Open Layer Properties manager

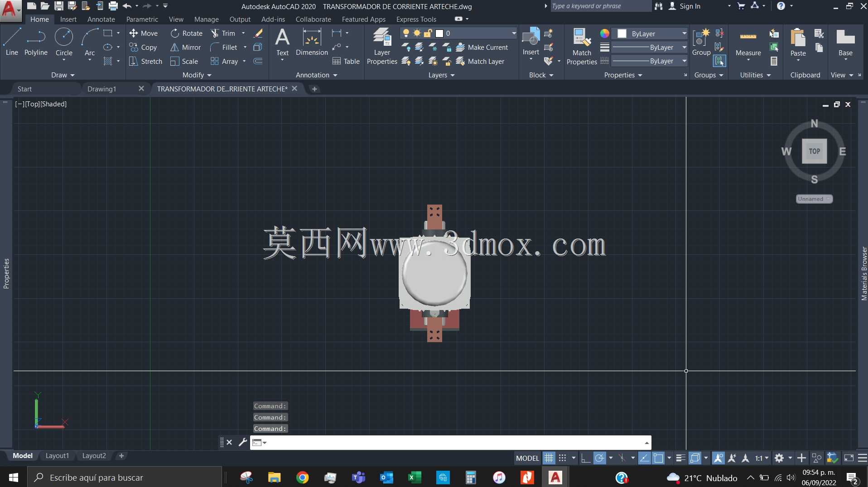coord(382,46)
